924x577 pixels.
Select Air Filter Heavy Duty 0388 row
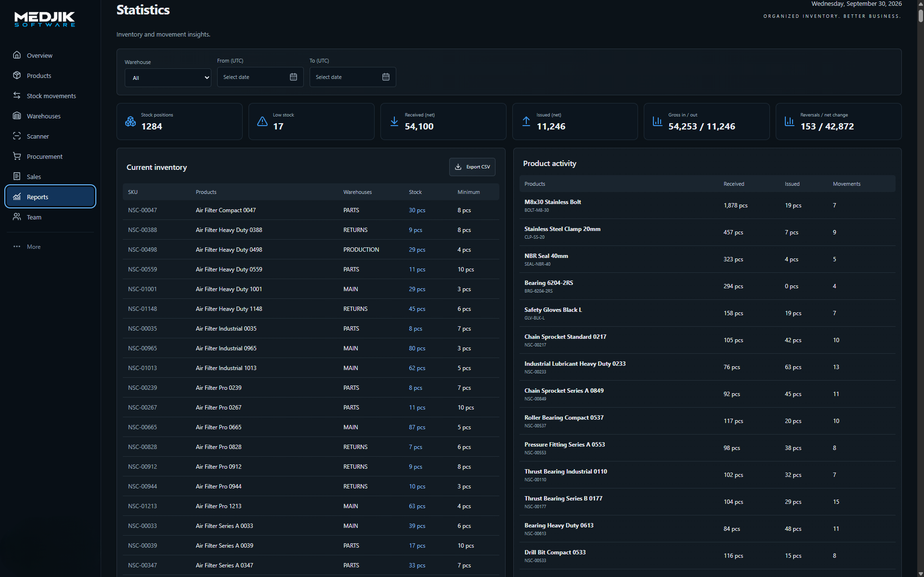tap(311, 230)
